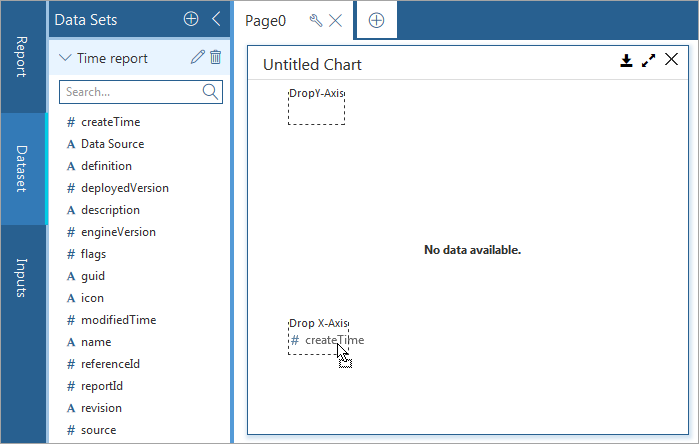Add a new data set with plus icon

(191, 19)
